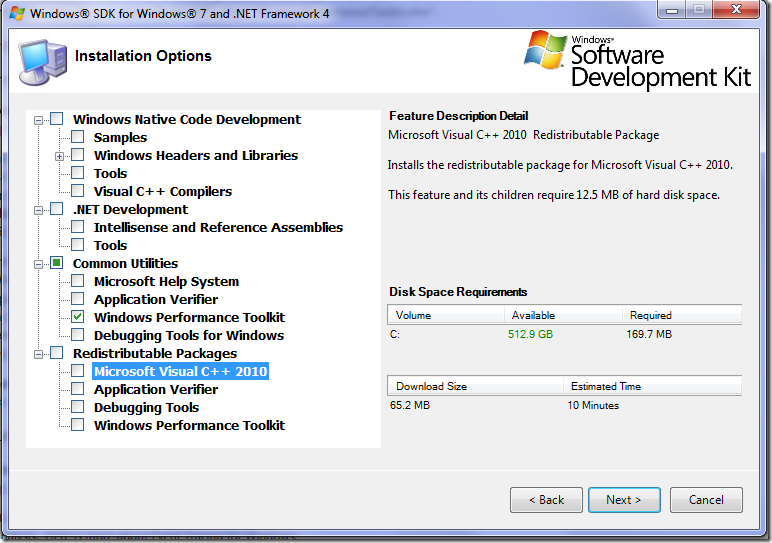Click the 65.2 MB download size value
The height and width of the screenshot is (543, 772).
point(410,405)
